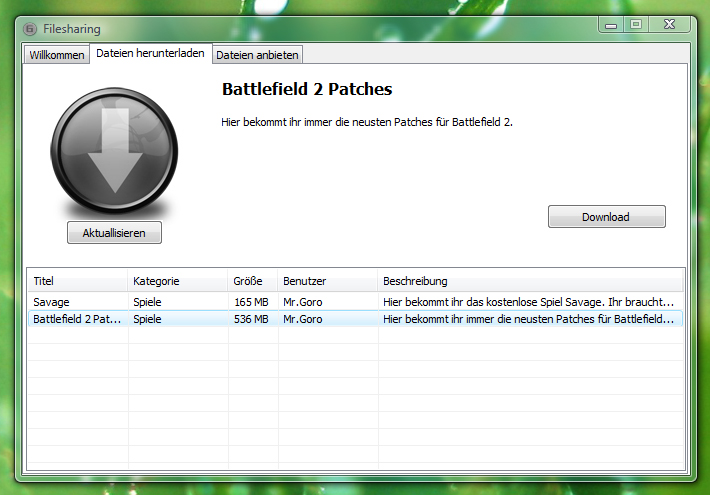The width and height of the screenshot is (710, 495).
Task: Click the description text below the heading
Action: (x=367, y=122)
